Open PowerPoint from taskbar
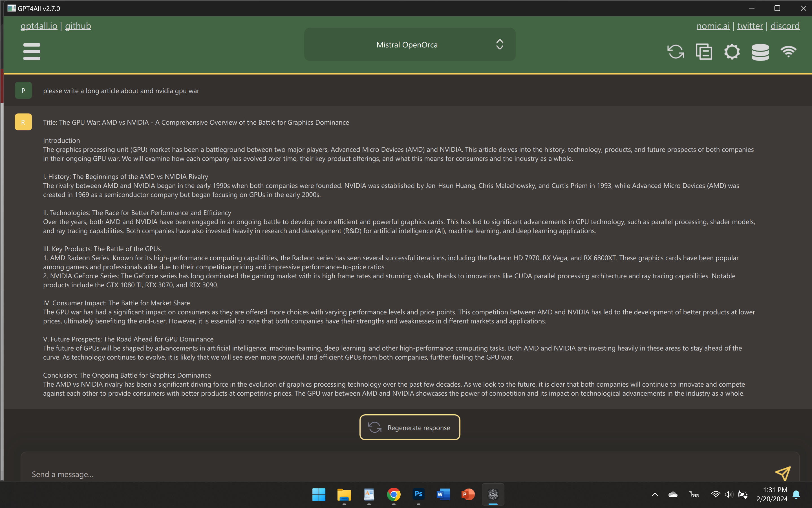The image size is (812, 508). (468, 494)
